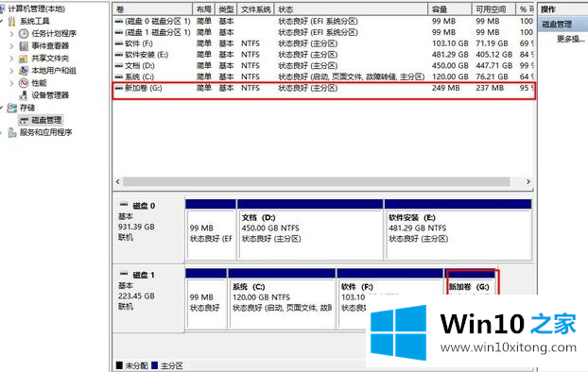Image resolution: width=588 pixels, height=372 pixels.
Task: Select 文档 (D:) volume row
Action: coord(324,66)
